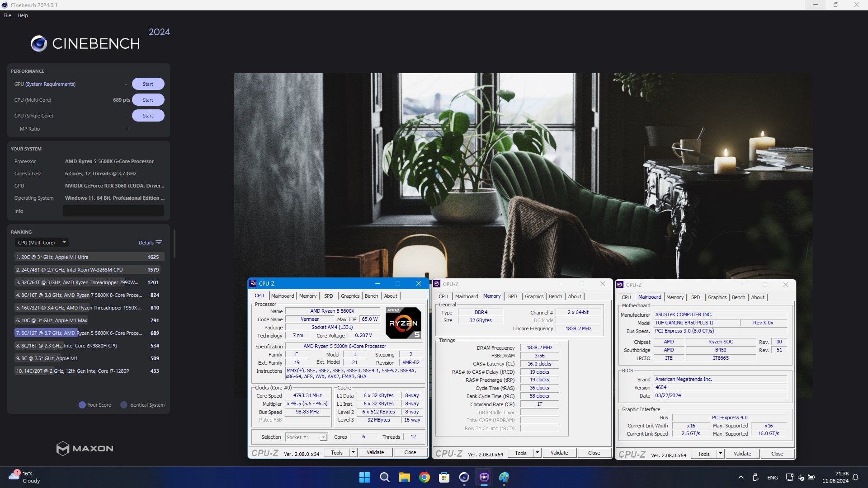Start the CPU Single Core test
Image resolution: width=868 pixels, height=488 pixels.
pyautogui.click(x=148, y=116)
